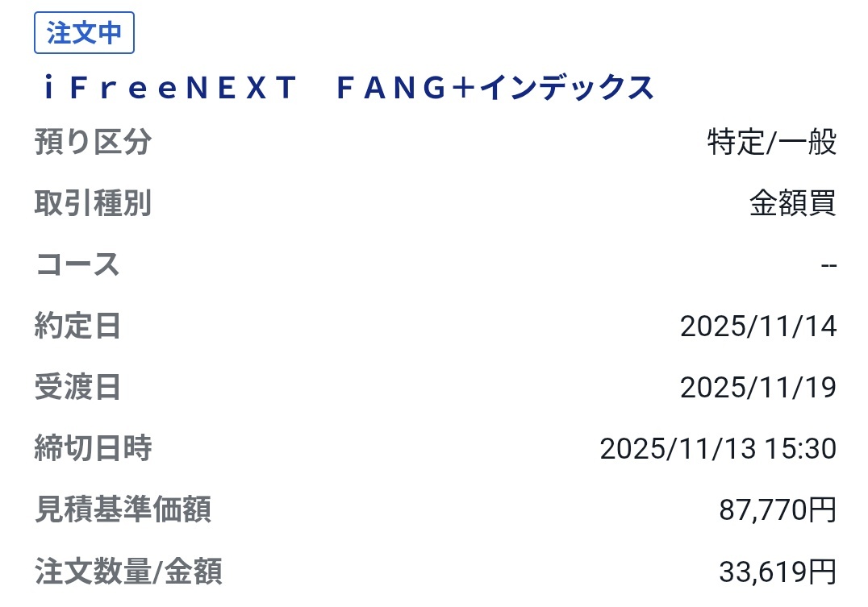
Task: Select the 約定日 label
Action: [x=78, y=326]
